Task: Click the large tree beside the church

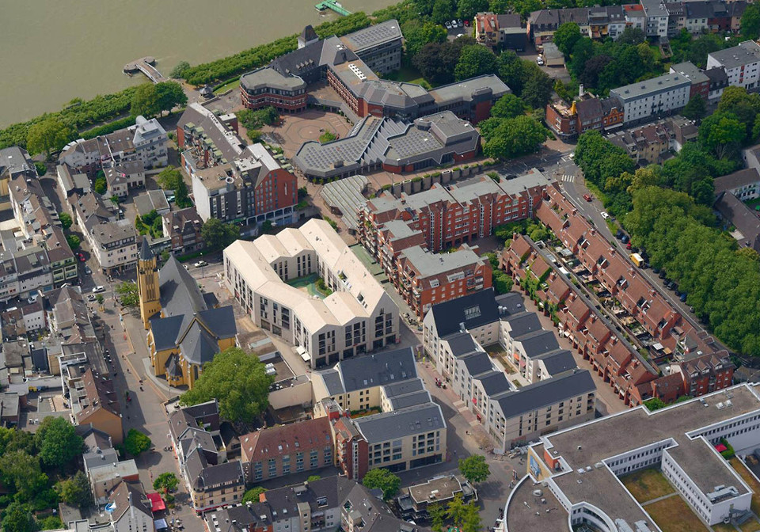Action: pos(230,384)
